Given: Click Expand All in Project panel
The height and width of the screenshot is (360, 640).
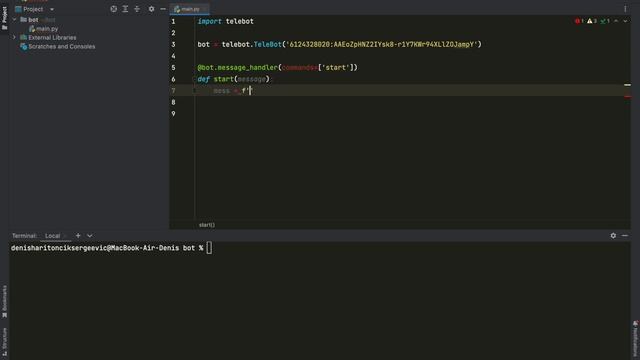Looking at the screenshot, I should [x=125, y=9].
